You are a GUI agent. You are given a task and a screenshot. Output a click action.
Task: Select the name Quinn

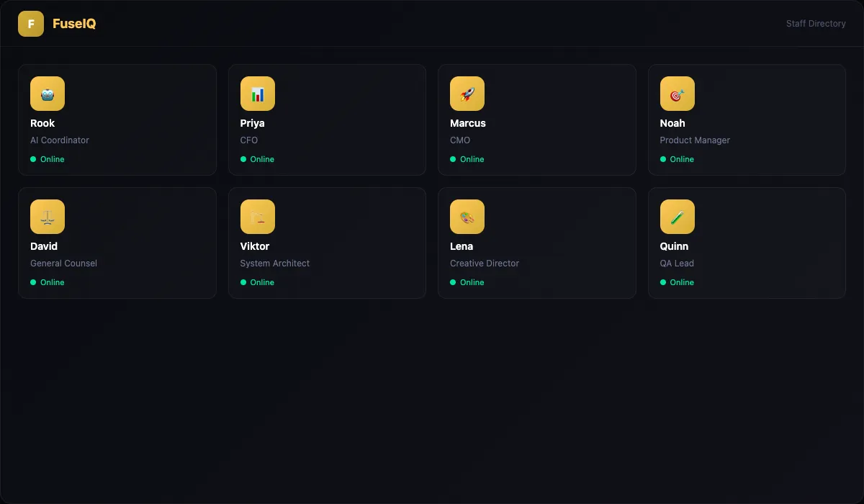point(675,246)
